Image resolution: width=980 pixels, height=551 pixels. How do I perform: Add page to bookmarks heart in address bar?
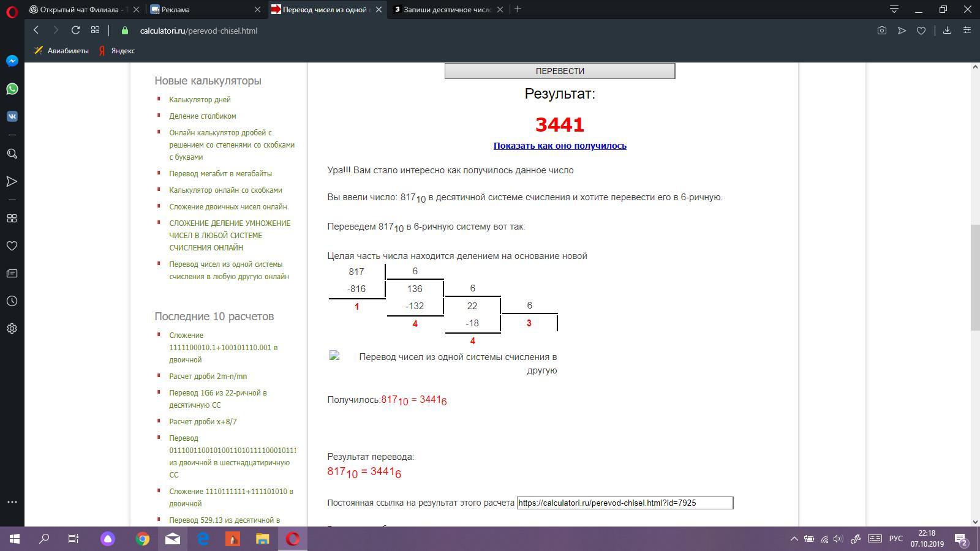coord(921,30)
